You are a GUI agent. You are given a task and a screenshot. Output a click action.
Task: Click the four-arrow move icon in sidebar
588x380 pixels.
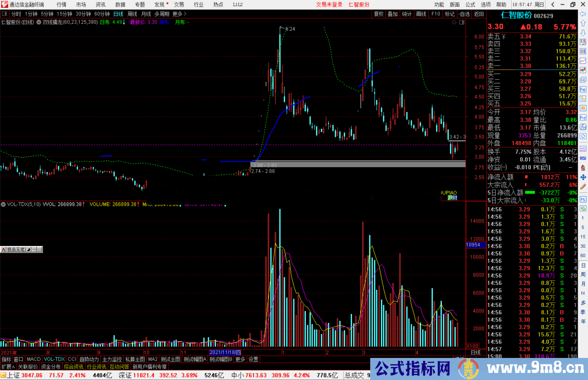(x=583, y=177)
